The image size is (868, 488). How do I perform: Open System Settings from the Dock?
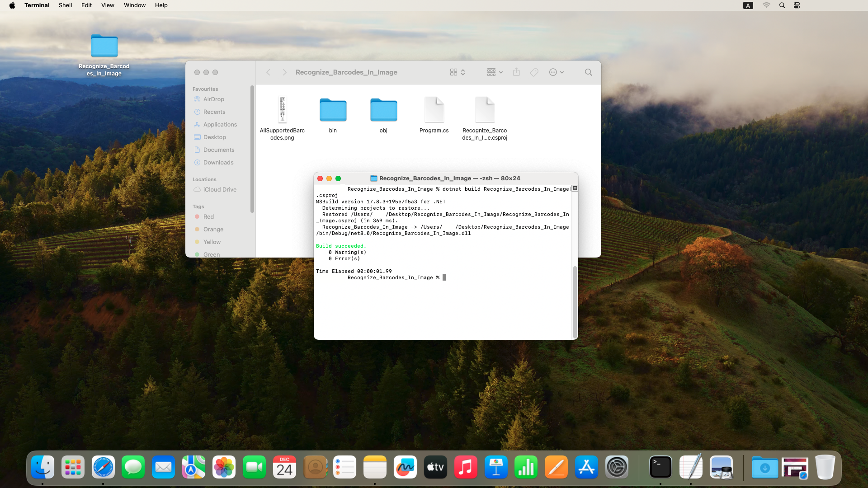click(x=617, y=467)
